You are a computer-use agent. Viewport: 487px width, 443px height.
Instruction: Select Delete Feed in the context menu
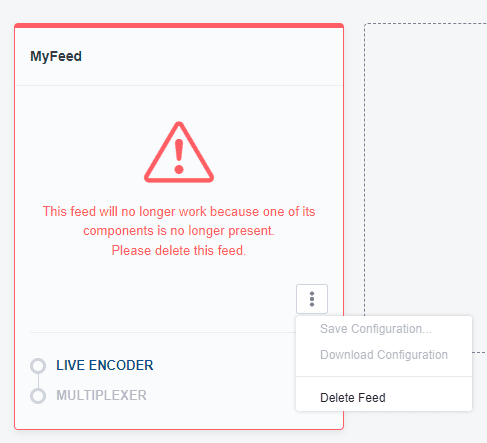tap(353, 398)
